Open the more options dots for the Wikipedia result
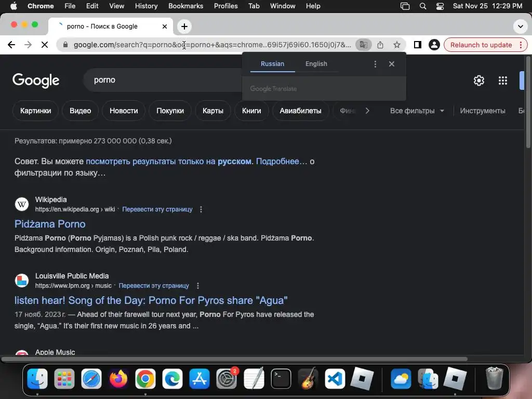 201,209
